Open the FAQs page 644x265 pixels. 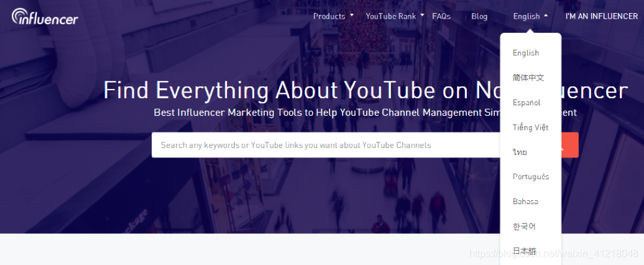[441, 16]
